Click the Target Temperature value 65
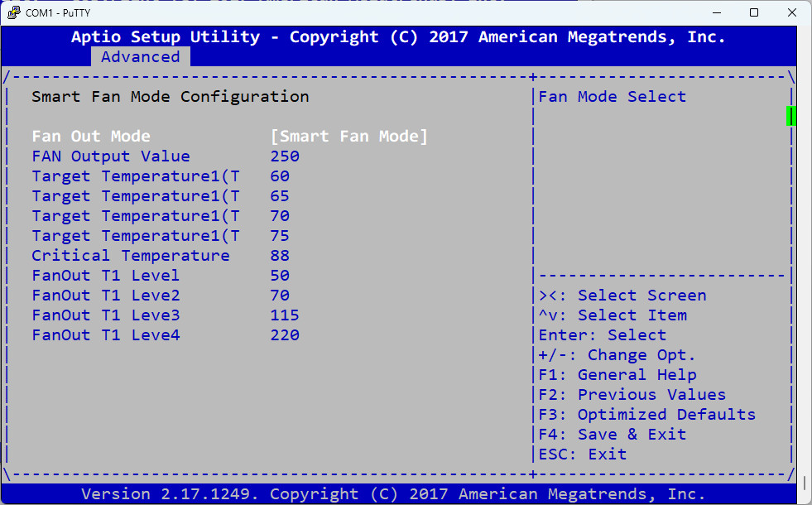812x505 pixels. [x=280, y=195]
